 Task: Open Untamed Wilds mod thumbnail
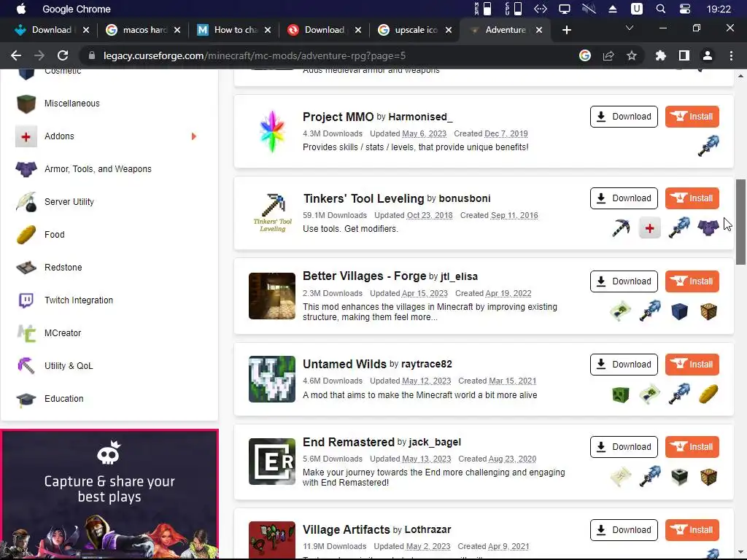pyautogui.click(x=272, y=379)
